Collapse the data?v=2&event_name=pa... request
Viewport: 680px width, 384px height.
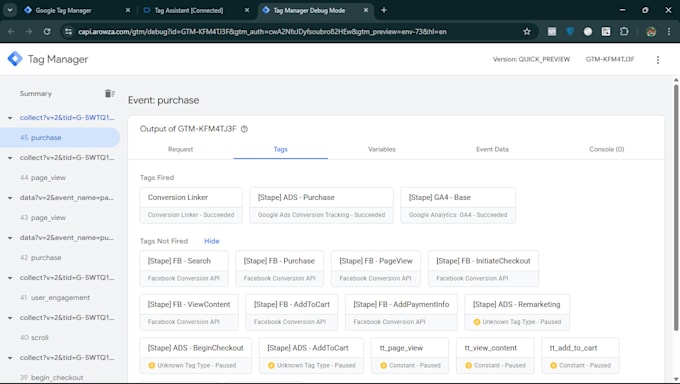pyautogui.click(x=10, y=198)
